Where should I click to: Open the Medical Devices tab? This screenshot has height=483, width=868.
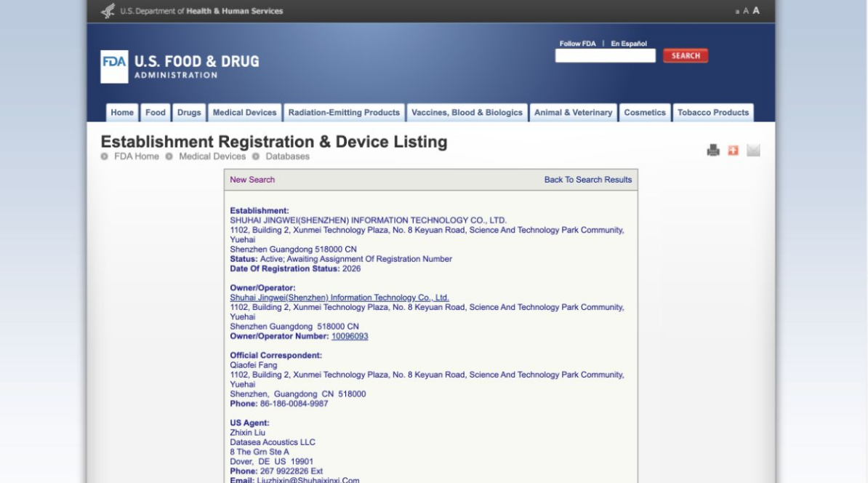[x=245, y=113]
